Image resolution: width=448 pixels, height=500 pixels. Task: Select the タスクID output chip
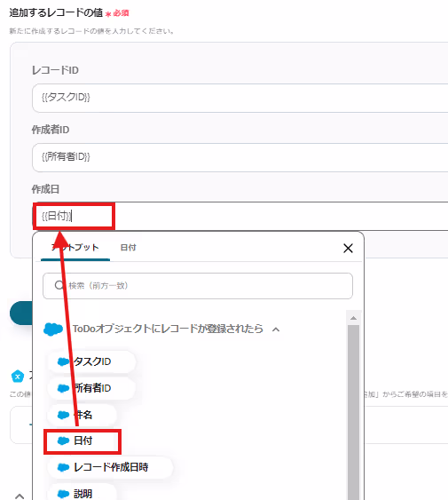(x=91, y=361)
